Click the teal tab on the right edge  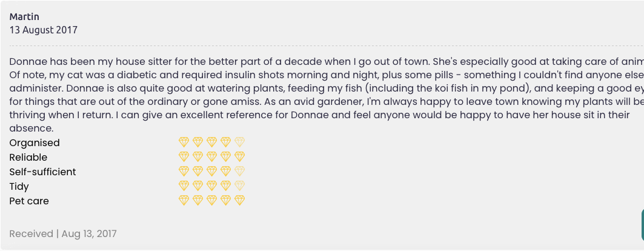point(642,224)
